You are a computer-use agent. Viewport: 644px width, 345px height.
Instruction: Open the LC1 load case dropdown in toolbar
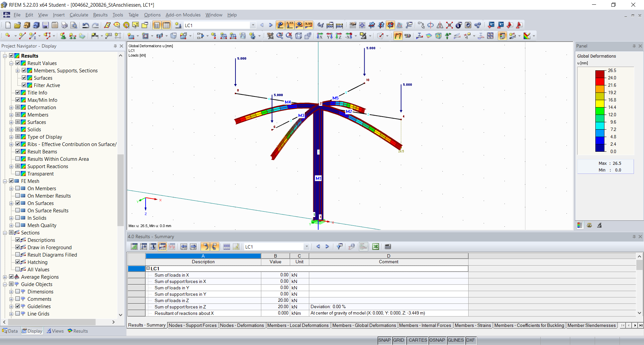coord(253,25)
